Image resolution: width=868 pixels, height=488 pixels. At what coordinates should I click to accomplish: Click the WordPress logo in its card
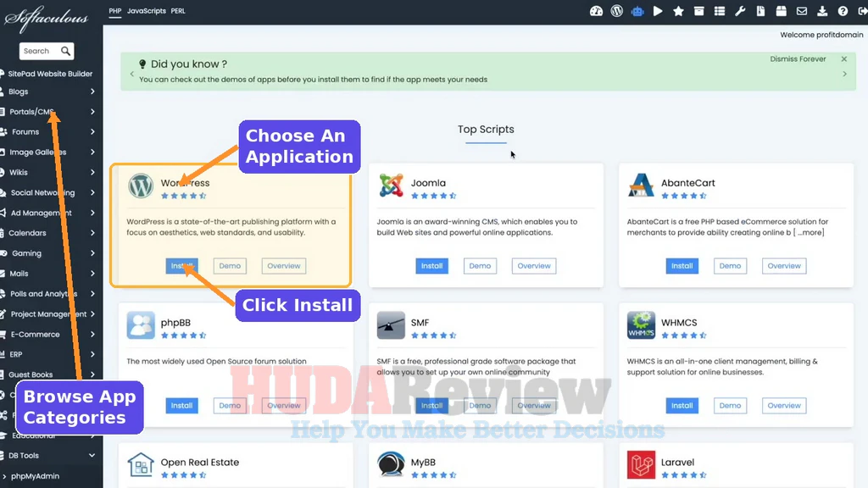coord(141,186)
